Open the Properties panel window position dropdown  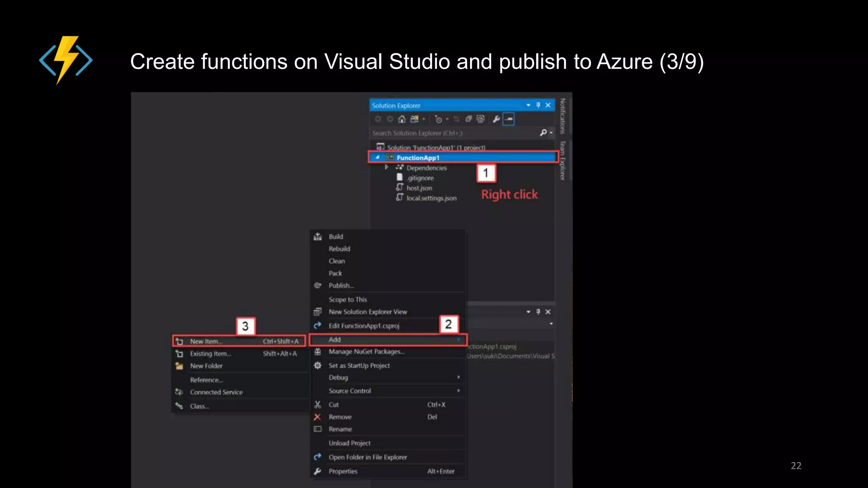coord(528,312)
